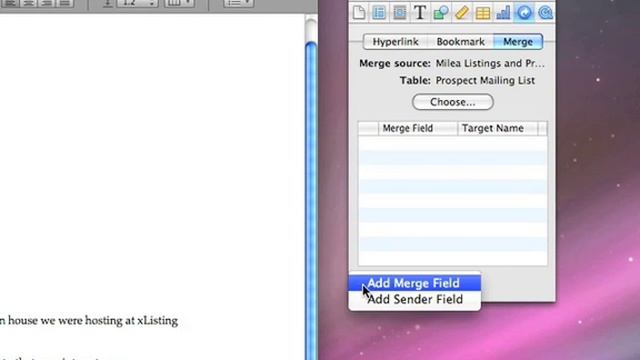
Task: Open the line spacing 1.2 dropdown
Action: 137,3
